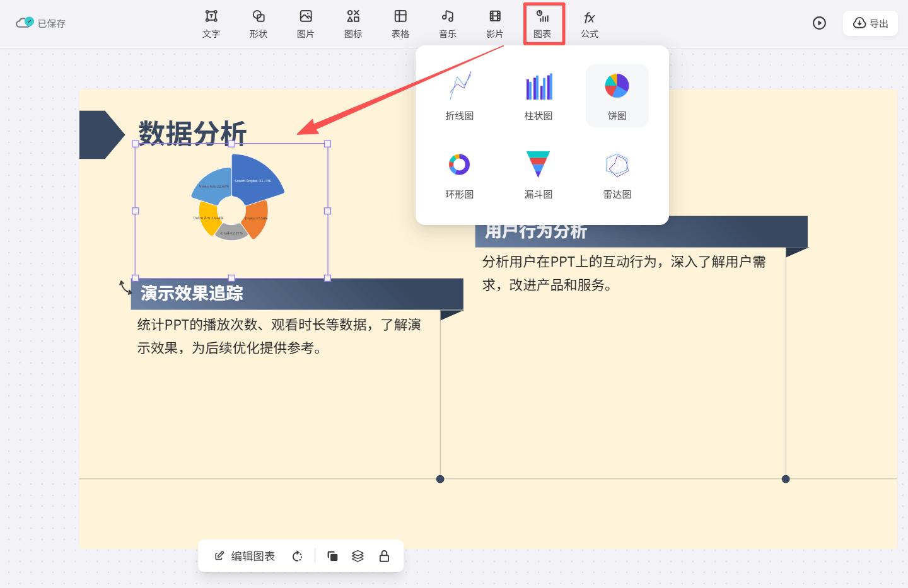Screen dimensions: 908x588
Task: Insert a table with 表格
Action: (x=400, y=23)
